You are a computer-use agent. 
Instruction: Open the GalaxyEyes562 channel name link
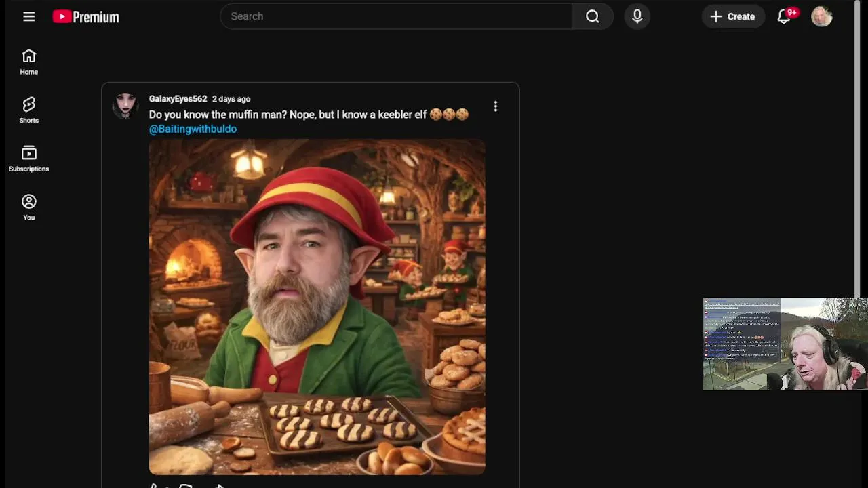click(x=178, y=99)
